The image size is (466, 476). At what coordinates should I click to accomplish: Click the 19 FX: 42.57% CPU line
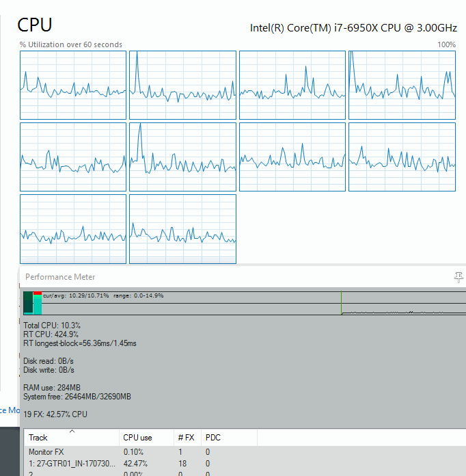click(x=55, y=414)
